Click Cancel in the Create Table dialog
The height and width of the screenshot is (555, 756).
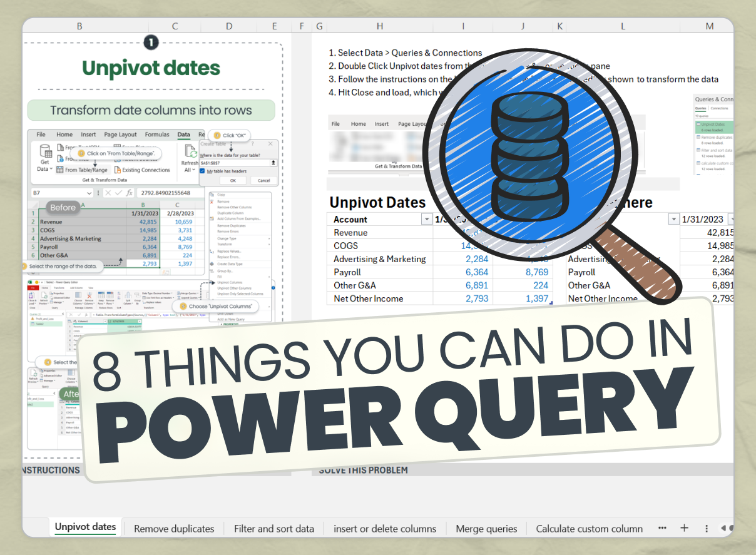click(x=264, y=180)
